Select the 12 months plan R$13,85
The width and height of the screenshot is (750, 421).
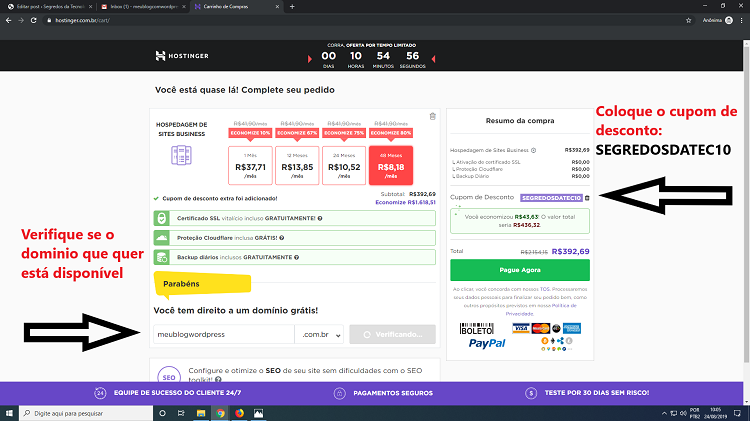click(x=297, y=166)
